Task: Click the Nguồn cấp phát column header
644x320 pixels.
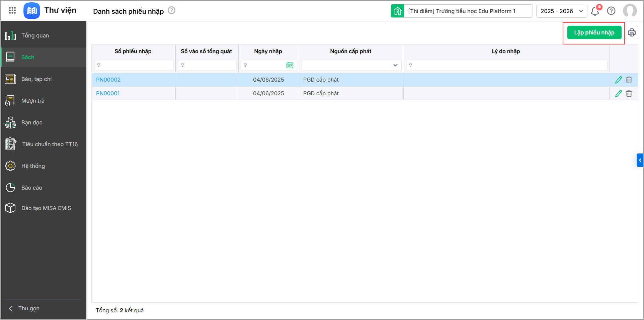Action: [x=351, y=51]
